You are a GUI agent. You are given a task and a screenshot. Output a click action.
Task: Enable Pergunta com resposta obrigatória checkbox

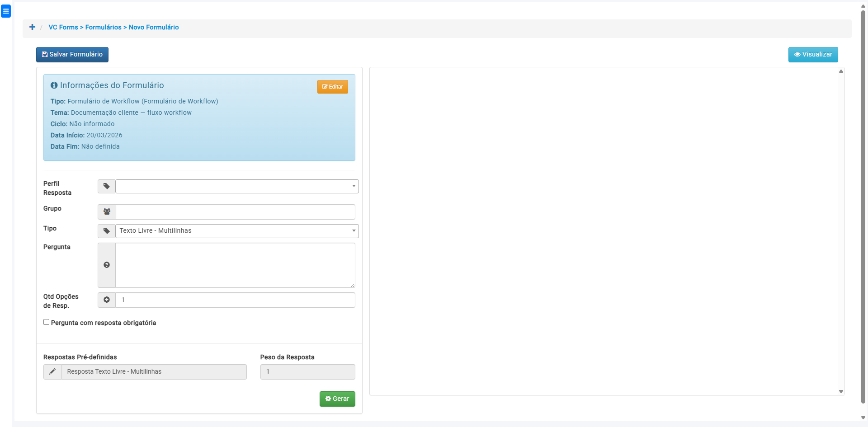coord(46,322)
